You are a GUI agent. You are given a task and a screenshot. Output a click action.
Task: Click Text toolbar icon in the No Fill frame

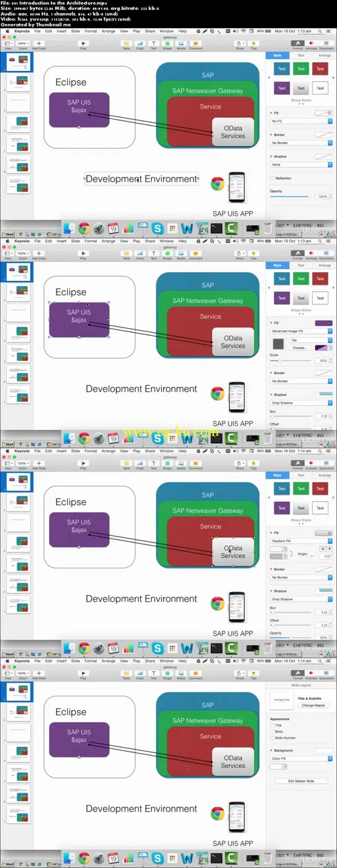[x=154, y=43]
